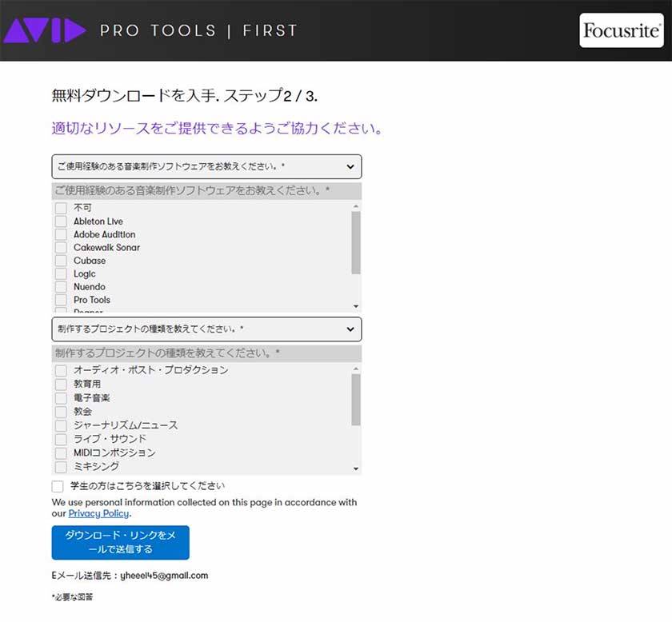
Task: Click scroll-up arrow of software list
Action: click(356, 206)
